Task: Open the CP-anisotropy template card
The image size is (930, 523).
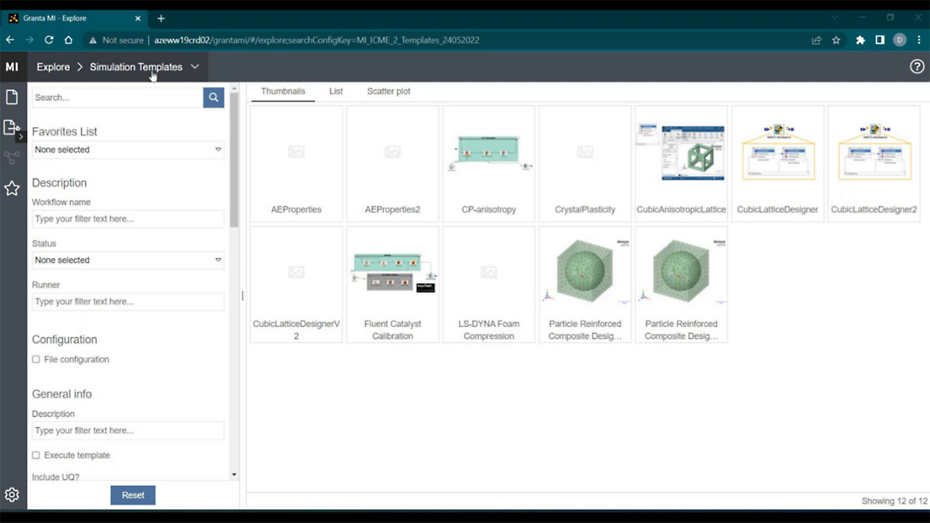Action: coord(489,164)
